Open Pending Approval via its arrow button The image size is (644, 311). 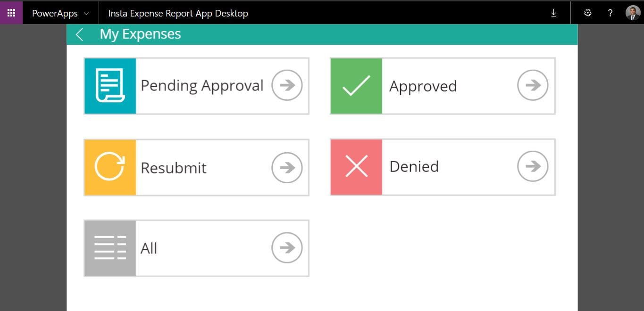coord(287,85)
